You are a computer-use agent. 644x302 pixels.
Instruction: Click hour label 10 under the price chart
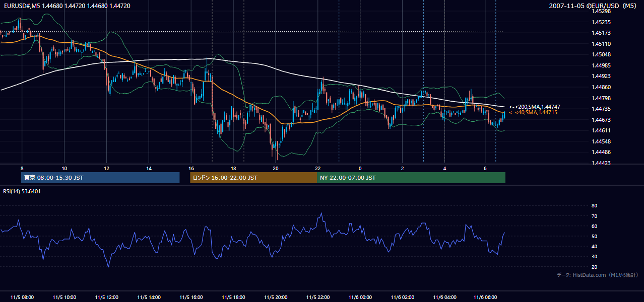tap(64, 168)
